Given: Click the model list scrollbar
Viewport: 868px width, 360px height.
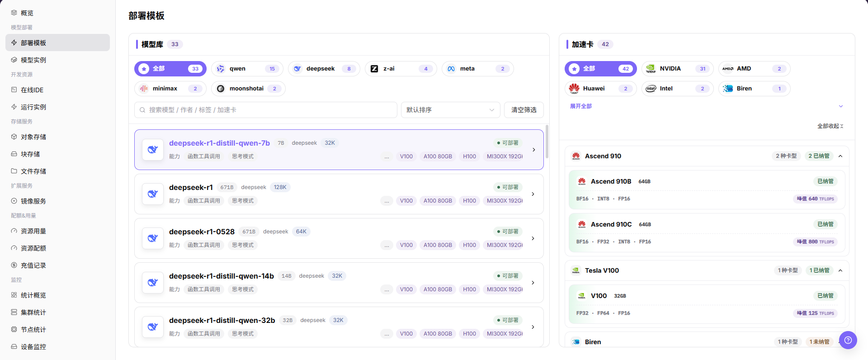Looking at the screenshot, I should (x=547, y=142).
